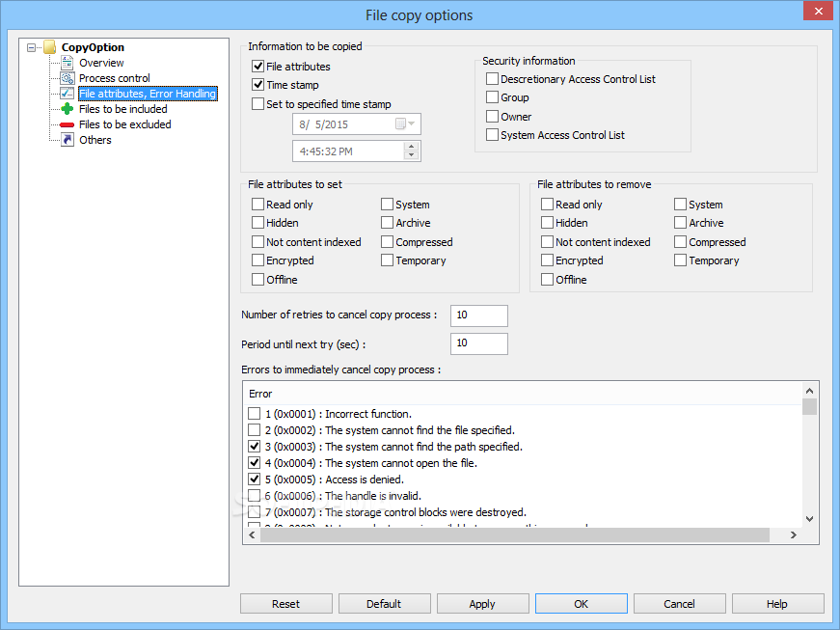Uncheck error 3 cannot find the path
Viewport: 840px width, 630px height.
point(254,447)
